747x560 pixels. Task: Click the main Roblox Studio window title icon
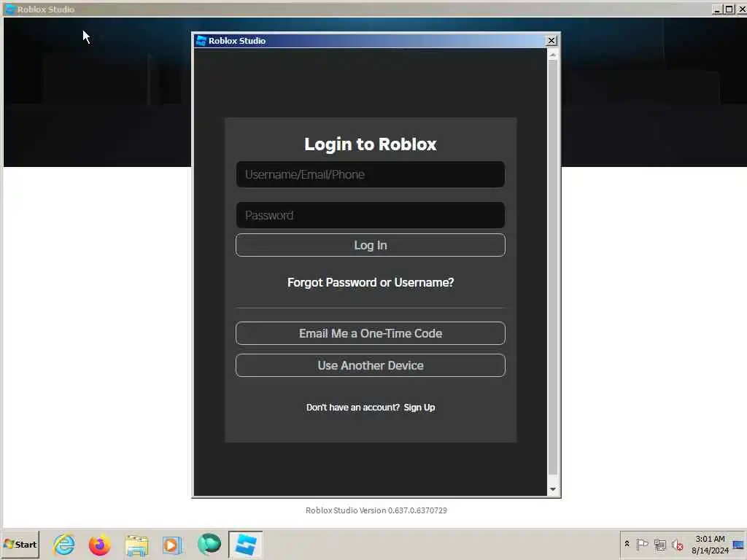click(x=9, y=9)
